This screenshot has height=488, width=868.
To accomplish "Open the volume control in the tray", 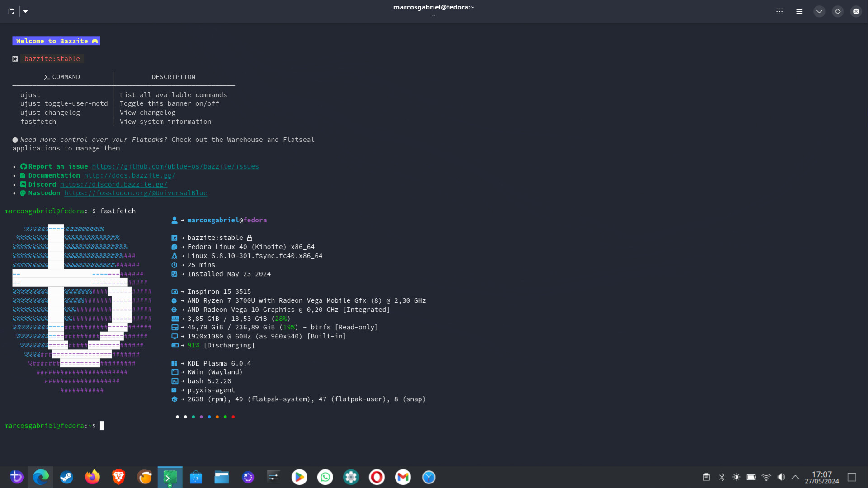I will click(781, 477).
